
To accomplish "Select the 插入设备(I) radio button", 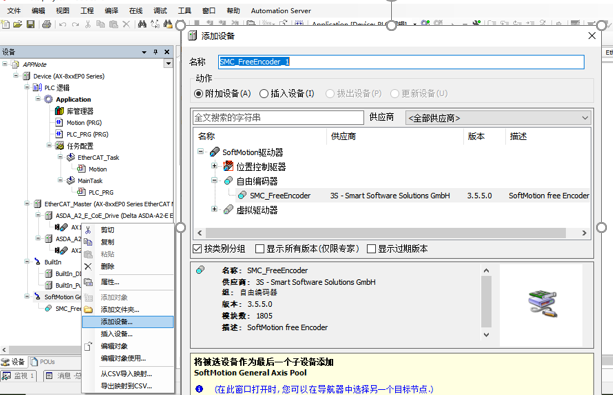I will [264, 93].
